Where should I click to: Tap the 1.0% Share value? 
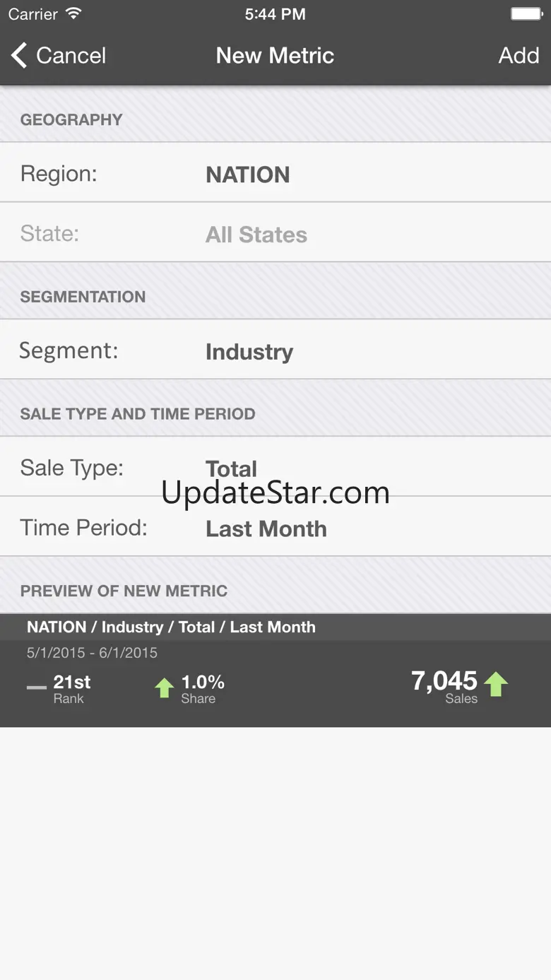pos(203,682)
